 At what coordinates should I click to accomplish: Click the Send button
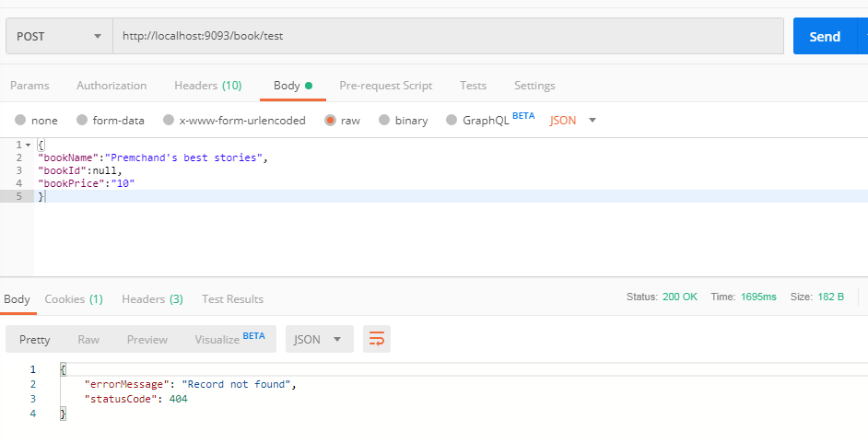coord(824,37)
